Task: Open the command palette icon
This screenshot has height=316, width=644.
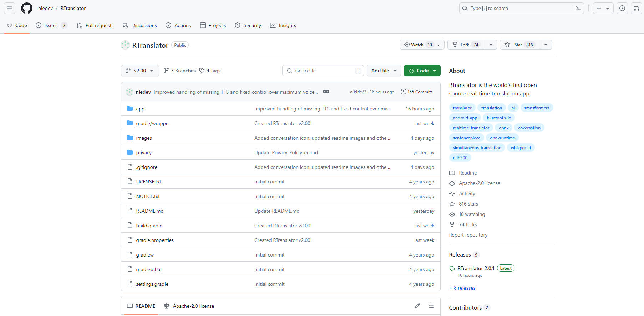Action: tap(578, 8)
